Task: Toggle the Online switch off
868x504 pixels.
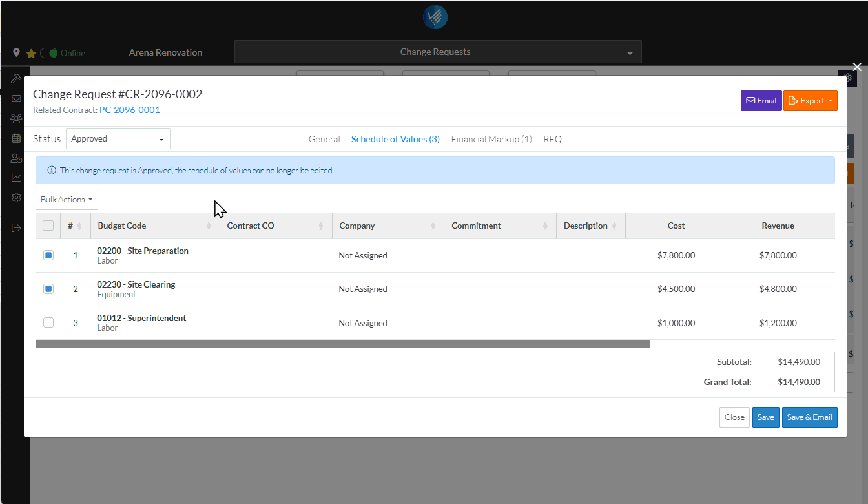Action: (x=49, y=53)
